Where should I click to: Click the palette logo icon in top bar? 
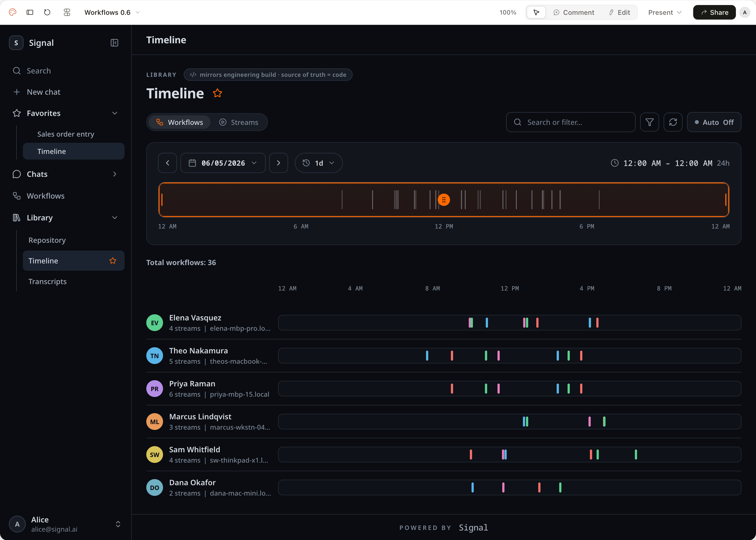tap(13, 12)
